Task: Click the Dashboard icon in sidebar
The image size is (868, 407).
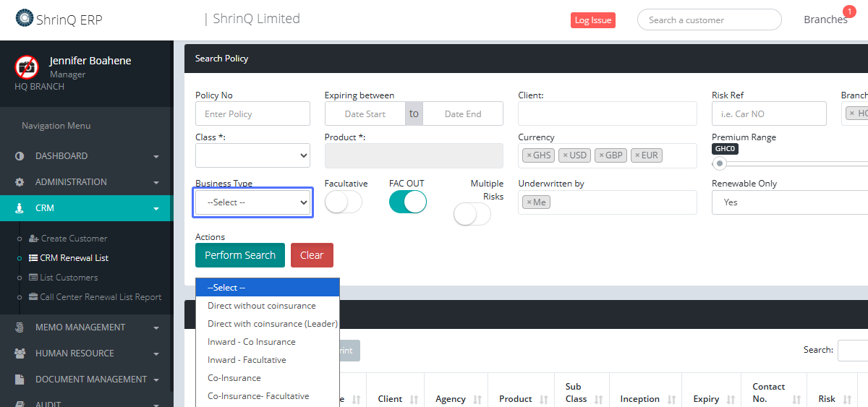Action: tap(20, 156)
